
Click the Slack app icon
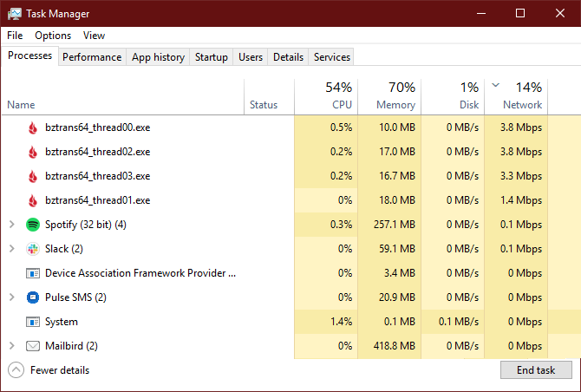(x=33, y=249)
